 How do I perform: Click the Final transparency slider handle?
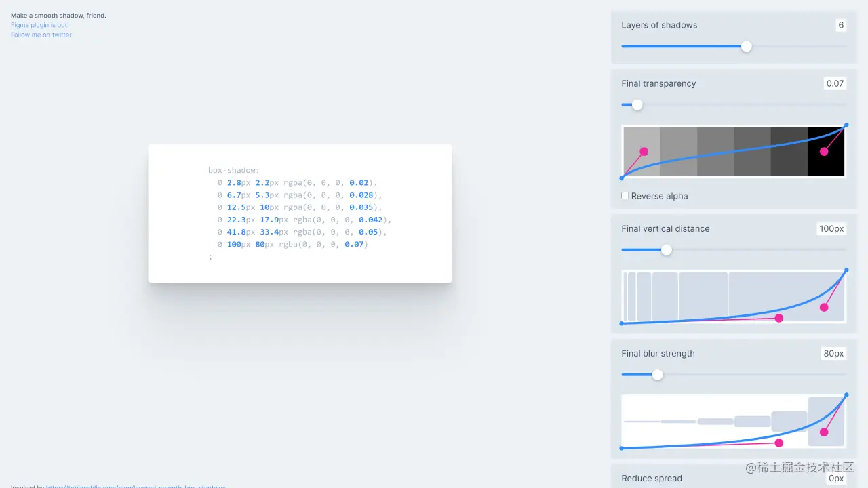[637, 104]
